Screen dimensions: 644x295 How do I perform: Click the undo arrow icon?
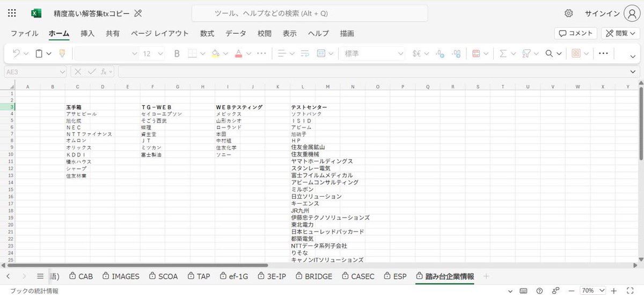(x=16, y=53)
